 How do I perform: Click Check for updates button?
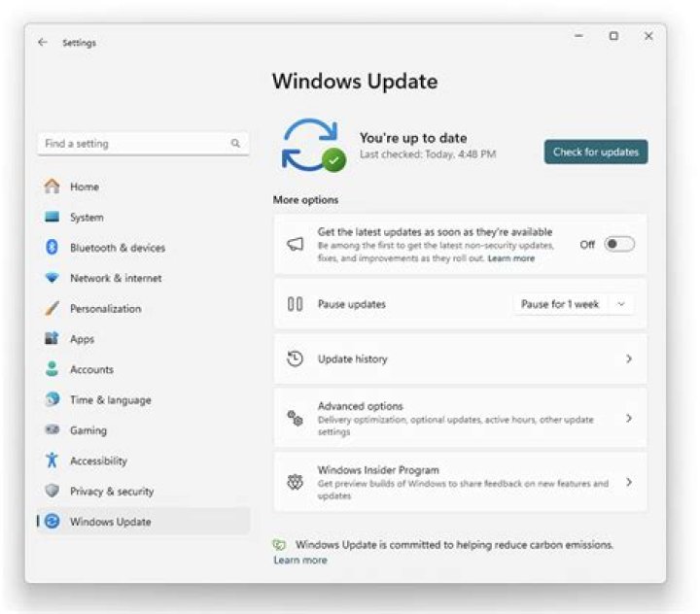[596, 152]
